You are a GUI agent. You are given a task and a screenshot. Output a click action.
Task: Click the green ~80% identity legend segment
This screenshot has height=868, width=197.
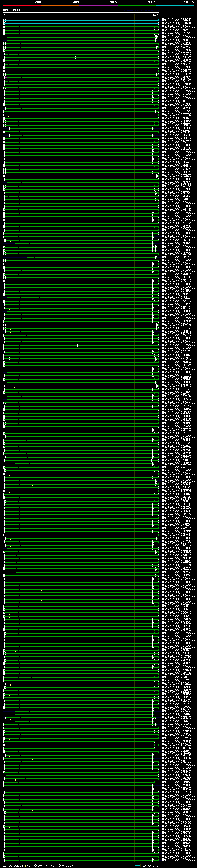(x=137, y=6)
